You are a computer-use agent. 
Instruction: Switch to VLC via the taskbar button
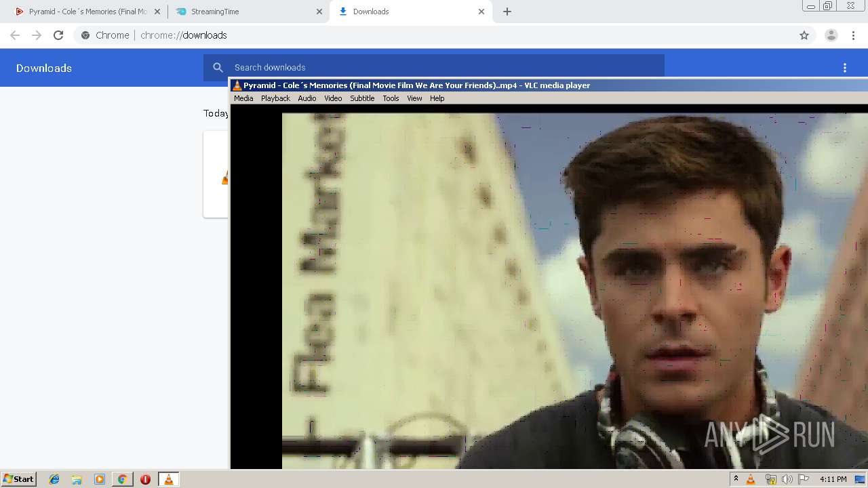168,479
